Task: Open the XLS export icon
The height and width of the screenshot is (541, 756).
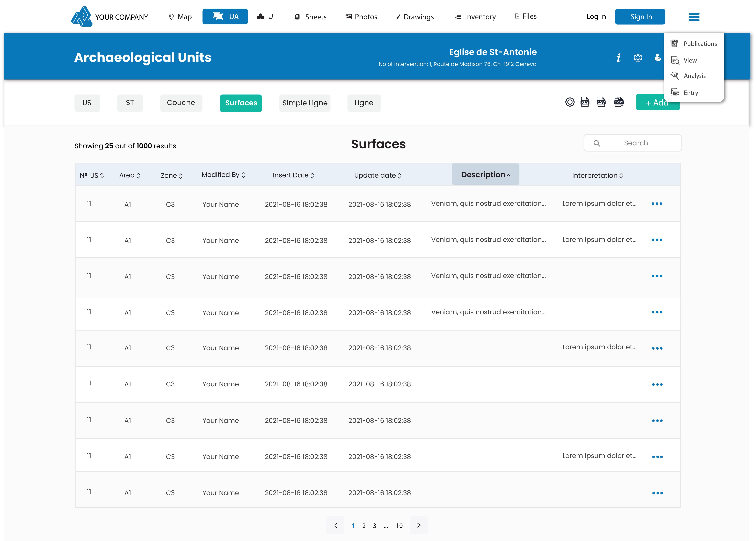Action: (x=585, y=102)
